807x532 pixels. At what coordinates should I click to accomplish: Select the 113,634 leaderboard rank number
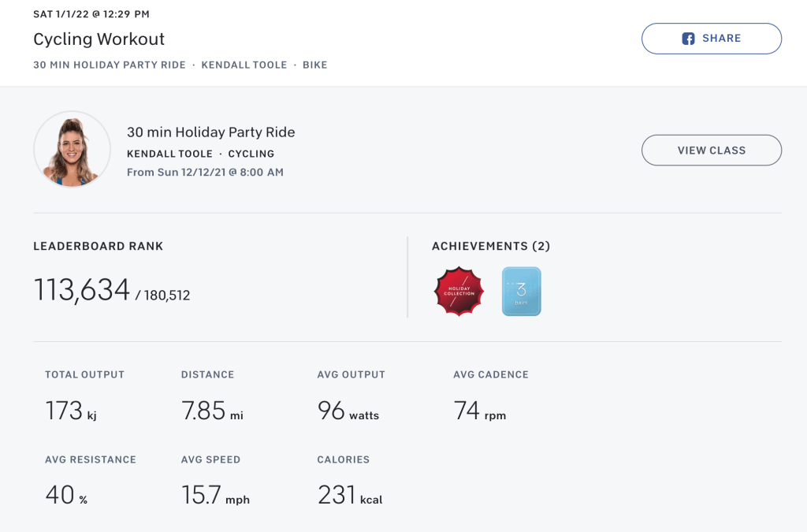81,290
